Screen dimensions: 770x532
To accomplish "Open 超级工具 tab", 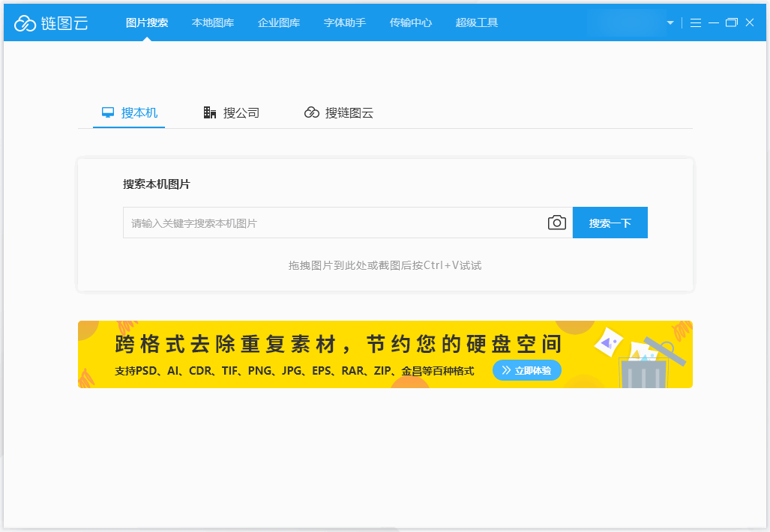I will click(x=476, y=22).
